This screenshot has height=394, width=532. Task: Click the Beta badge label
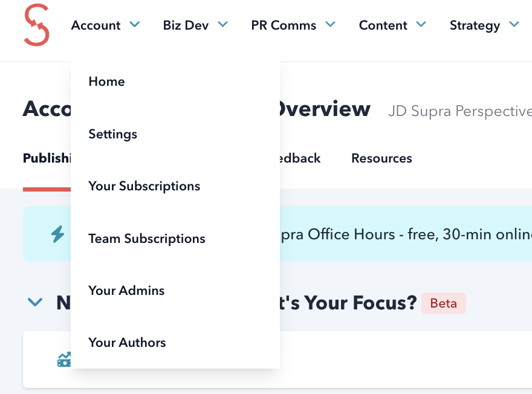click(444, 303)
